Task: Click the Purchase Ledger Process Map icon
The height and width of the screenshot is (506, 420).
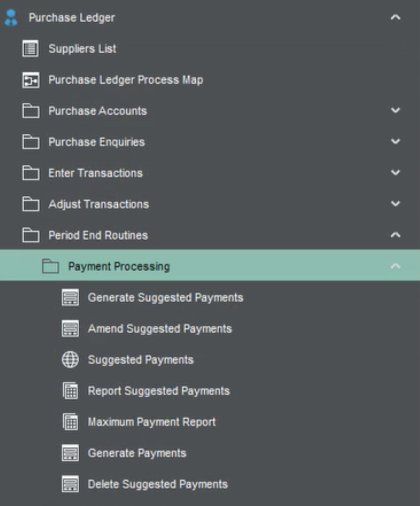Action: [30, 80]
